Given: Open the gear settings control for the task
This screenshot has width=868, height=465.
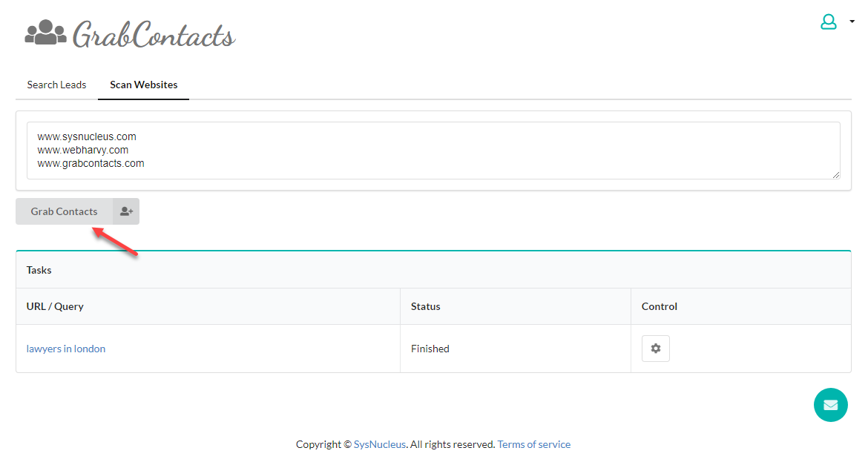Looking at the screenshot, I should 655,349.
